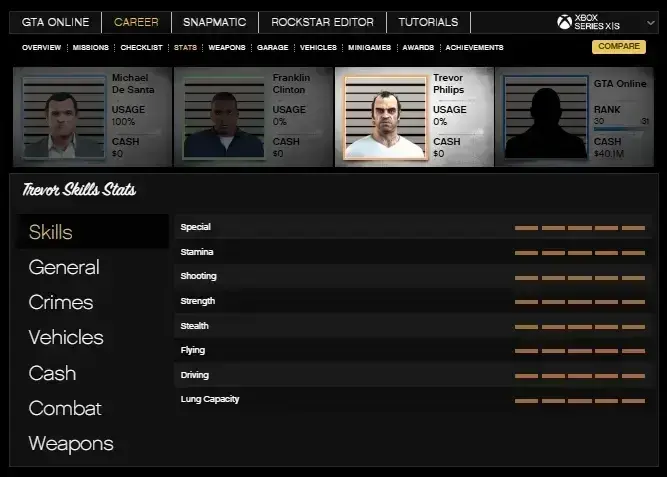Select the Missions sub-menu

(x=91, y=47)
